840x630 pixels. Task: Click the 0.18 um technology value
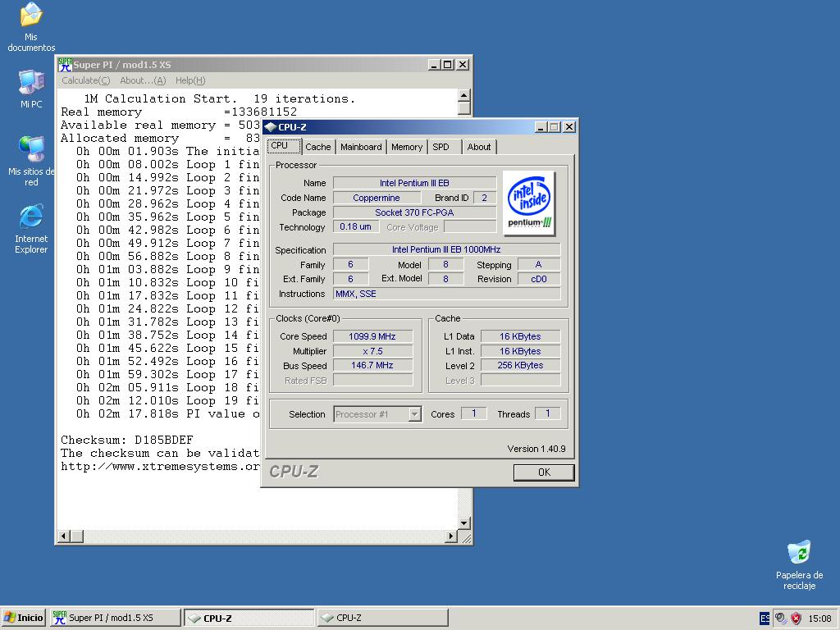pyautogui.click(x=356, y=226)
